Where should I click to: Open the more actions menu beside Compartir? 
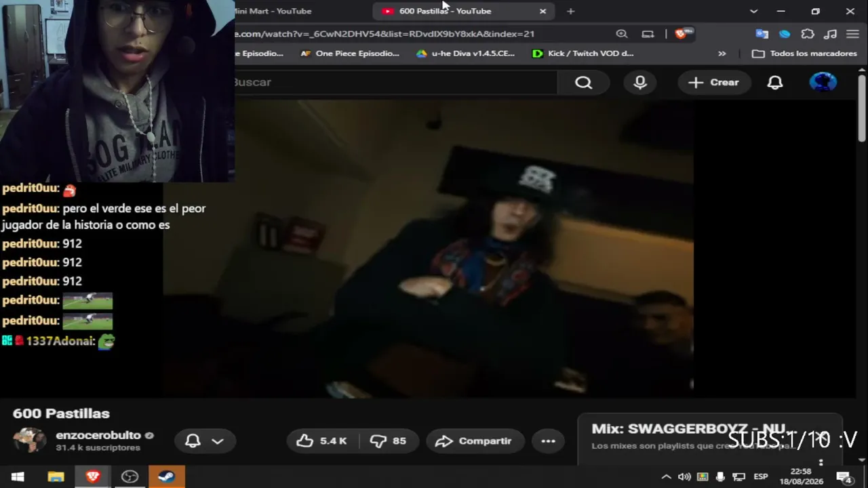[548, 441]
